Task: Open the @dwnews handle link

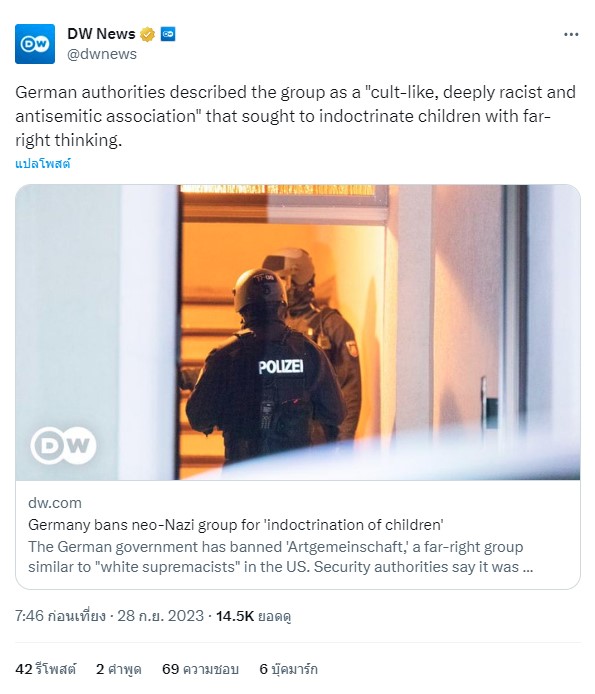Action: coord(102,54)
